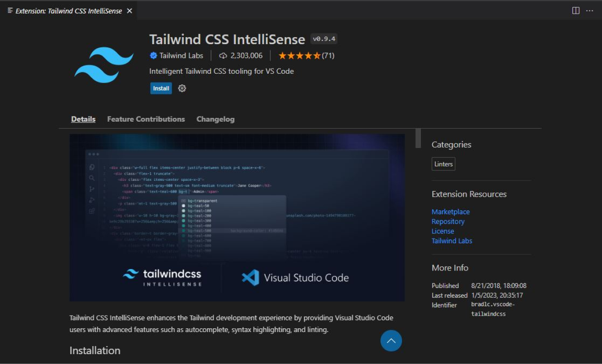Click the last released date 1/5/2023, 20:35:17
The image size is (602, 364).
tap(497, 295)
